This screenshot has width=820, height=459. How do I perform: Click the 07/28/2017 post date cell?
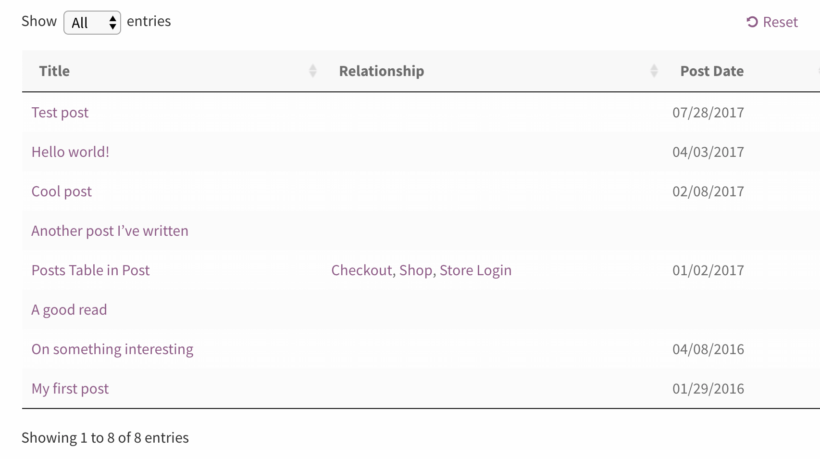(708, 112)
